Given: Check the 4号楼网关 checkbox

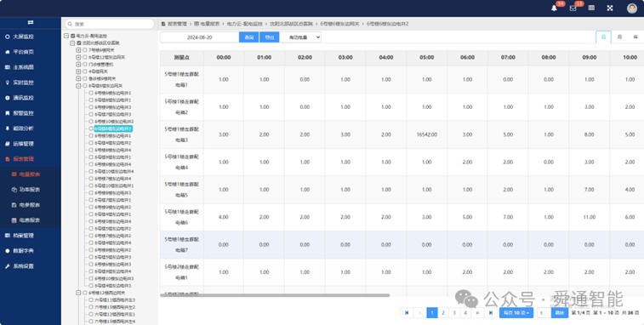Looking at the screenshot, I should [x=85, y=71].
